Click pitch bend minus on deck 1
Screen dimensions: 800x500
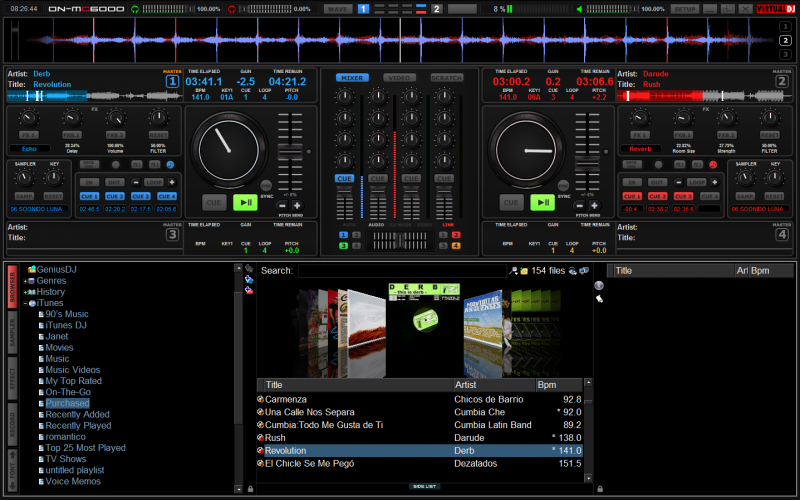[x=282, y=206]
